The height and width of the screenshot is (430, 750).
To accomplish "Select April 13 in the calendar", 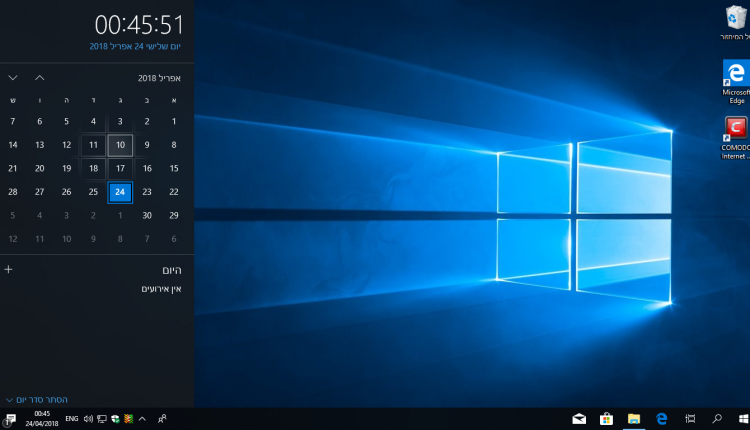I will click(40, 145).
